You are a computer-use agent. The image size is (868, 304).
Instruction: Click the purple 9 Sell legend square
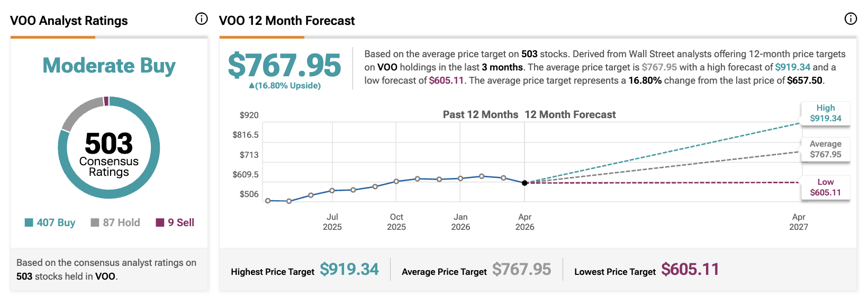[160, 222]
